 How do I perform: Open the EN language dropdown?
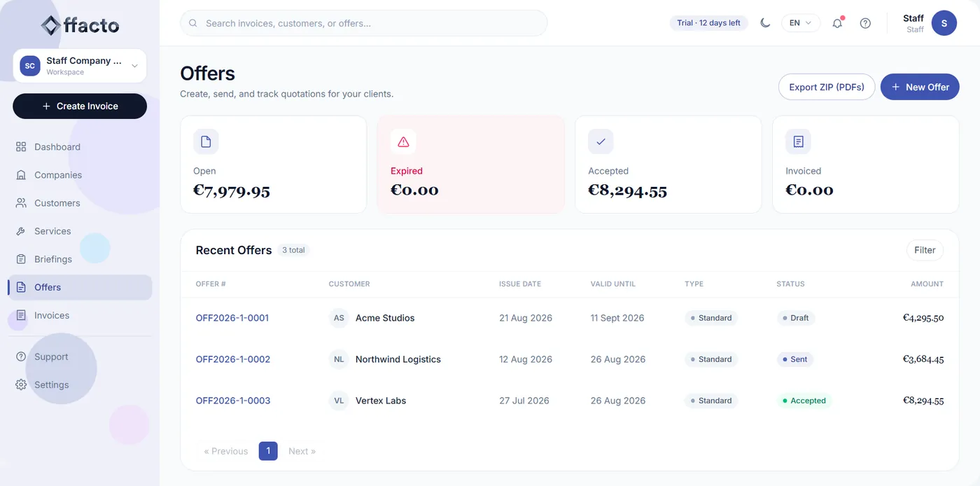pos(801,23)
